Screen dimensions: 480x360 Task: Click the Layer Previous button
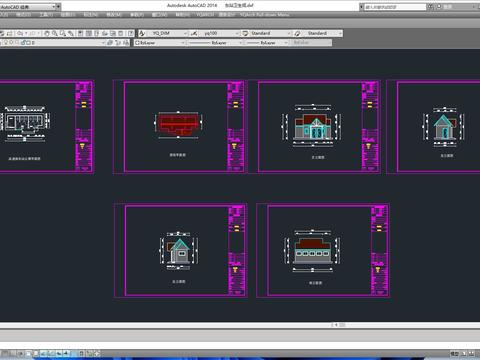coord(118,43)
